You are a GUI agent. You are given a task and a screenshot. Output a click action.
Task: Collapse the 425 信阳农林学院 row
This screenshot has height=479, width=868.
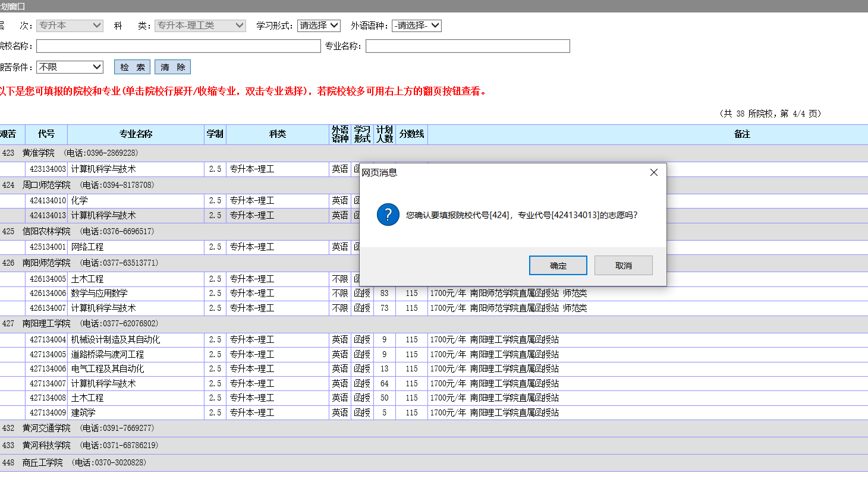pyautogui.click(x=434, y=231)
